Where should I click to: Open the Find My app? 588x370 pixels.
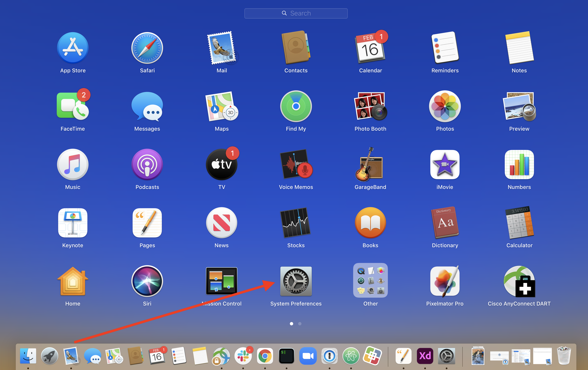tap(296, 106)
